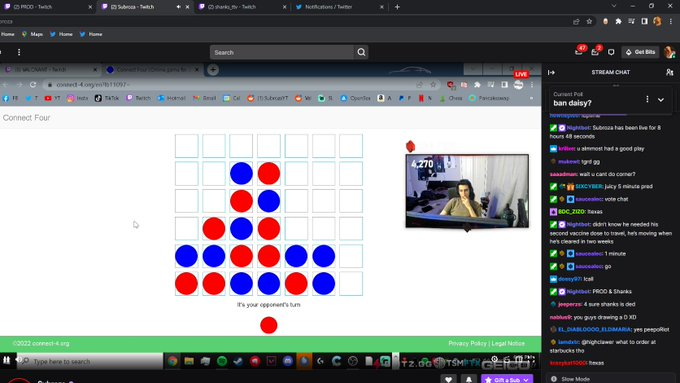680x383 pixels.
Task: Open the OpenSea bookmark in stream
Action: (356, 98)
